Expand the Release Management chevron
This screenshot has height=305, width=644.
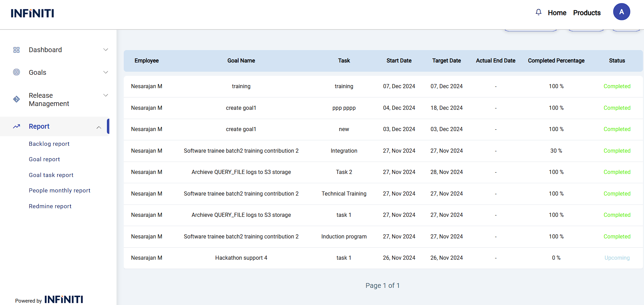click(x=106, y=95)
